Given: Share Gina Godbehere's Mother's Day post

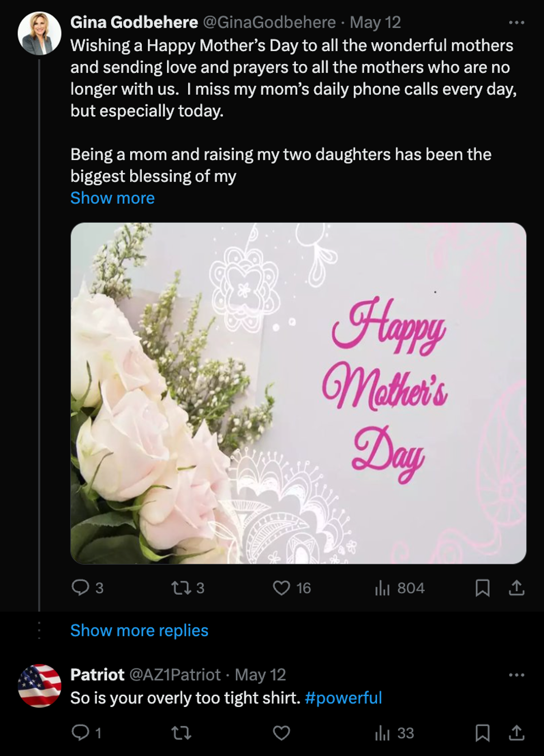Looking at the screenshot, I should pyautogui.click(x=516, y=588).
